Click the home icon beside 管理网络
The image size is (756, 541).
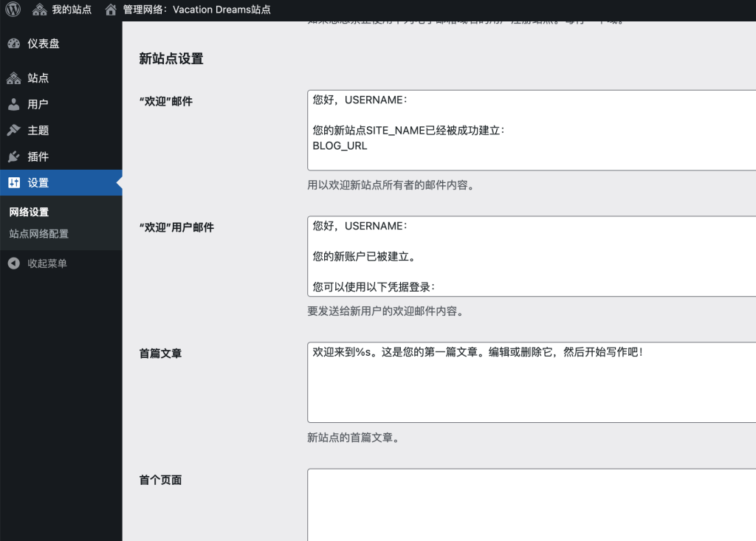[111, 10]
